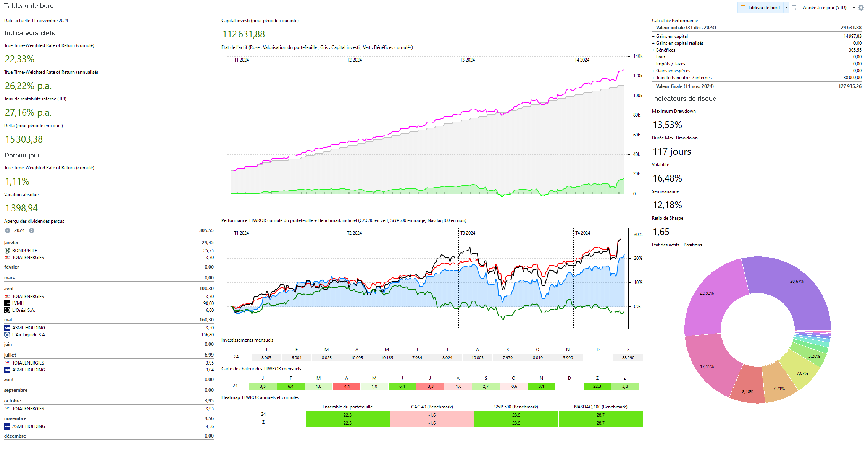Click the BONDUELLE logo icon
Image resolution: width=868 pixels, height=449 pixels.
[7, 251]
